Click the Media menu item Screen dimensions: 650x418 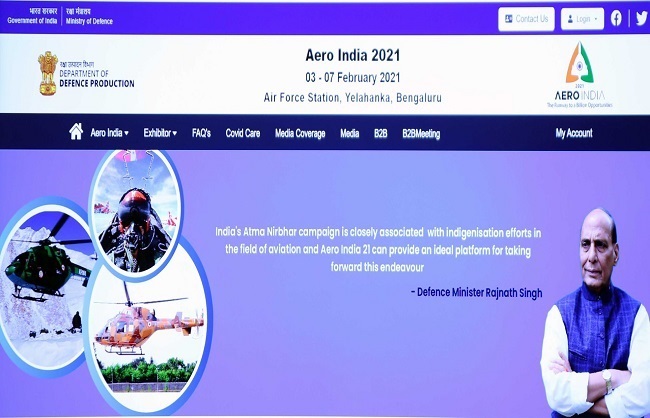tap(349, 134)
